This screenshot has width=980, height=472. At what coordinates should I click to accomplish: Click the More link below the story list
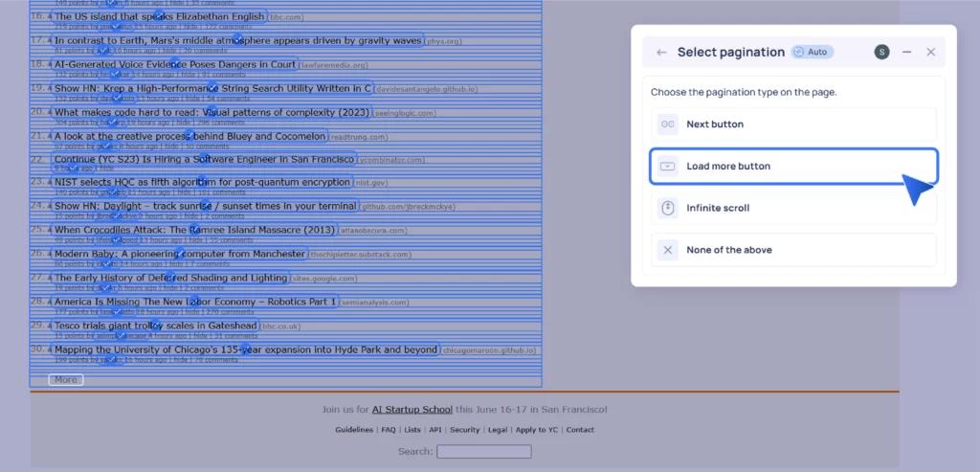65,380
